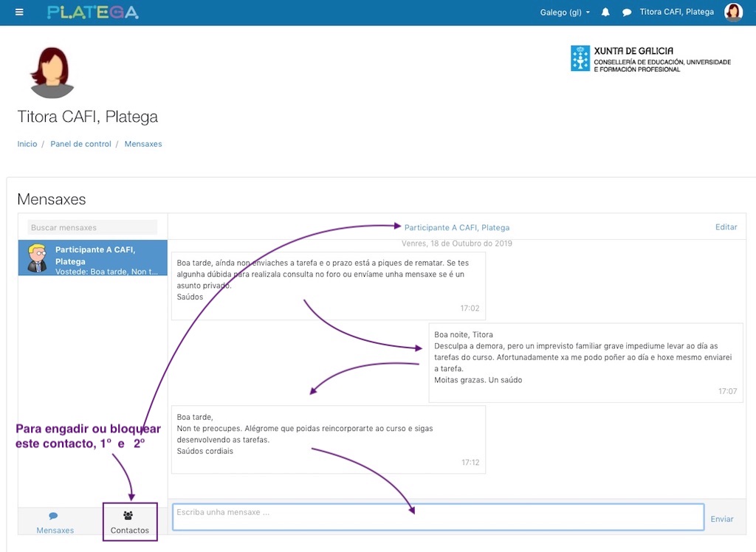Click the PLATEGA logo
The height and width of the screenshot is (552, 756).
tap(92, 13)
